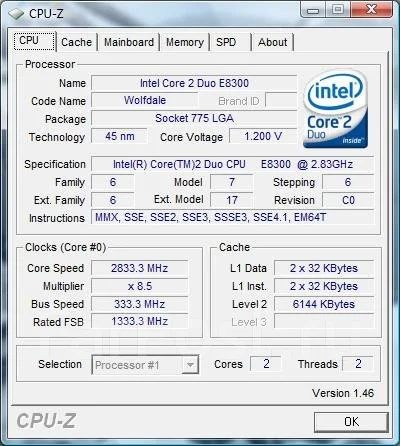Click the Threads count field
Screen dimensions: 400x446
tap(358, 364)
